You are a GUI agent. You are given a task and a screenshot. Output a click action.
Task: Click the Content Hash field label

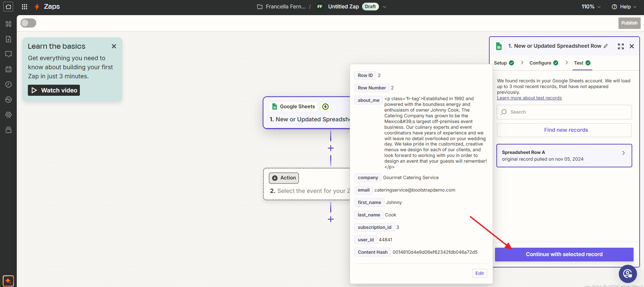[x=373, y=252]
